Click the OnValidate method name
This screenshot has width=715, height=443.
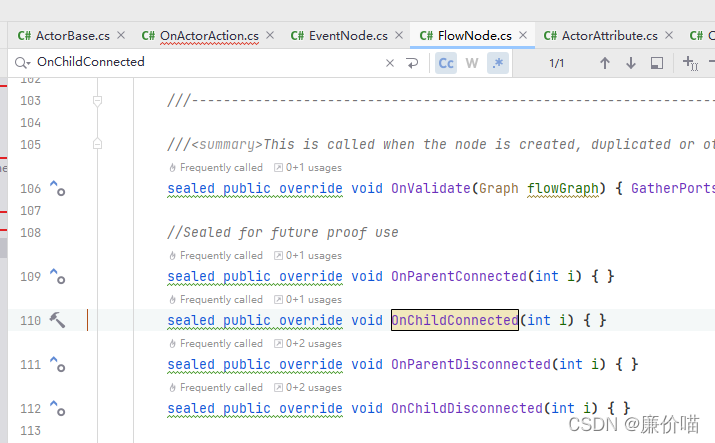[431, 188]
